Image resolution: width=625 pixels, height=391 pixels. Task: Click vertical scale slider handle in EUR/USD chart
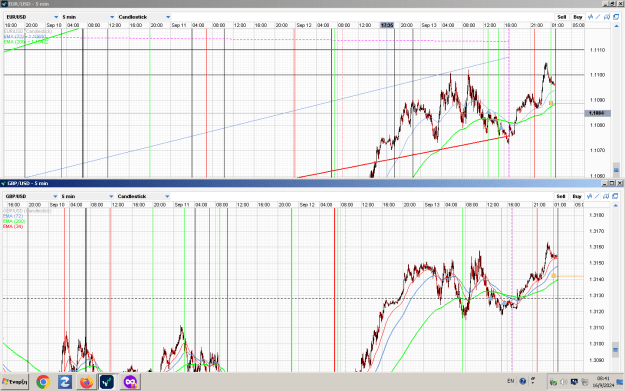point(616,170)
